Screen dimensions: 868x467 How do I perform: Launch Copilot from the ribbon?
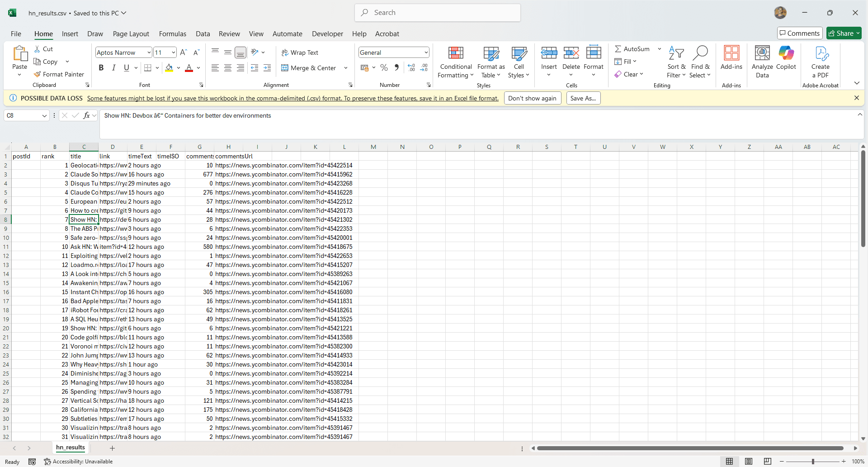point(786,54)
